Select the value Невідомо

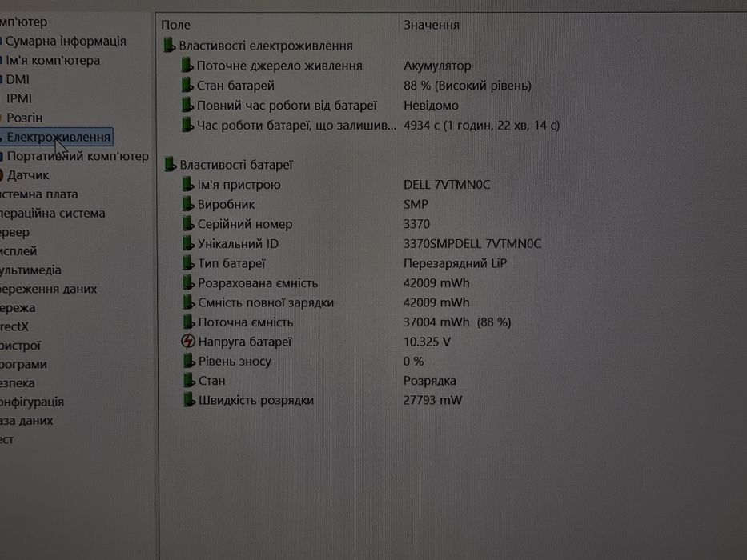[x=431, y=106]
